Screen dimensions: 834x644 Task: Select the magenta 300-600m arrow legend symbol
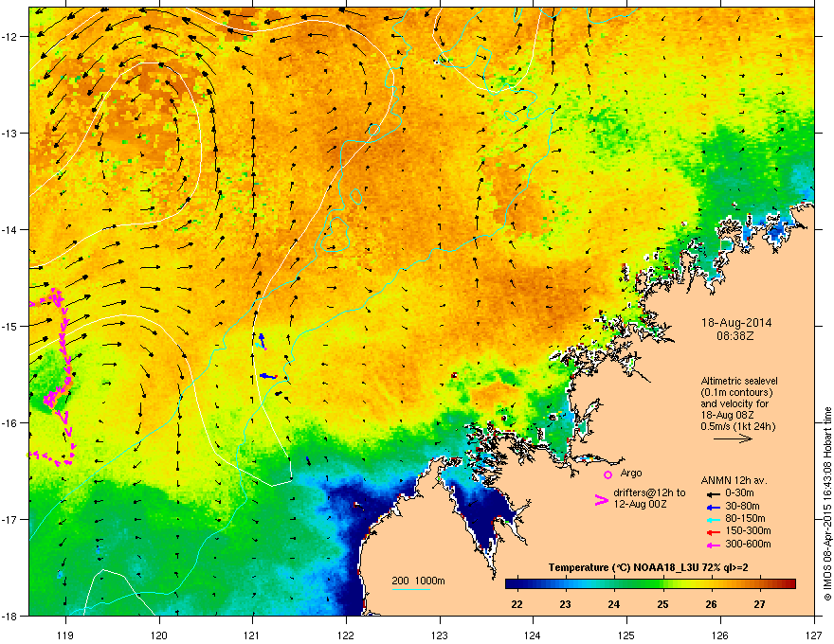(x=713, y=545)
